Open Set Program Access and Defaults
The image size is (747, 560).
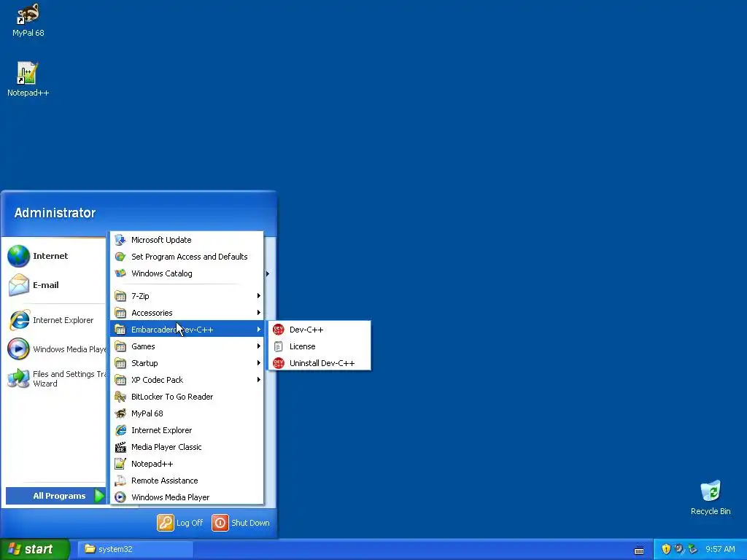(187, 257)
